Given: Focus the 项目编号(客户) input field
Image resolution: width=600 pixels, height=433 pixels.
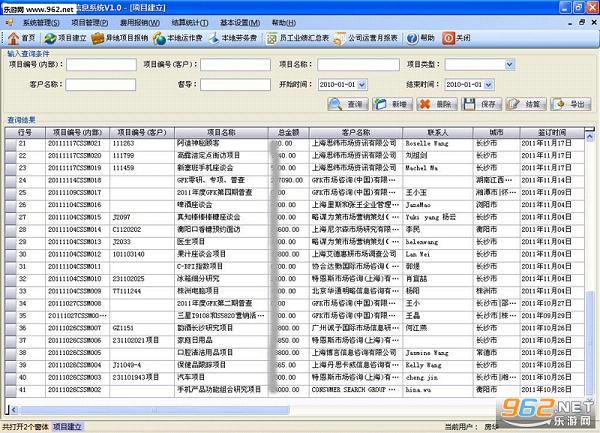Looking at the screenshot, I should coord(235,65).
